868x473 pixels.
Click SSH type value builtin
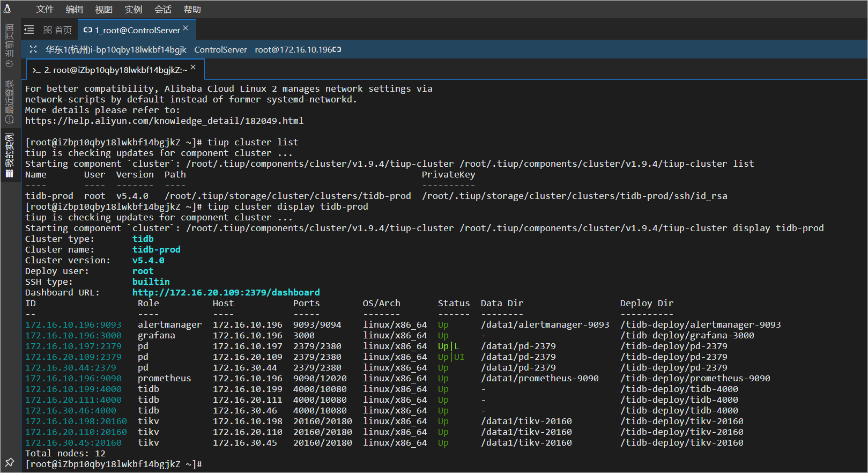(x=151, y=282)
